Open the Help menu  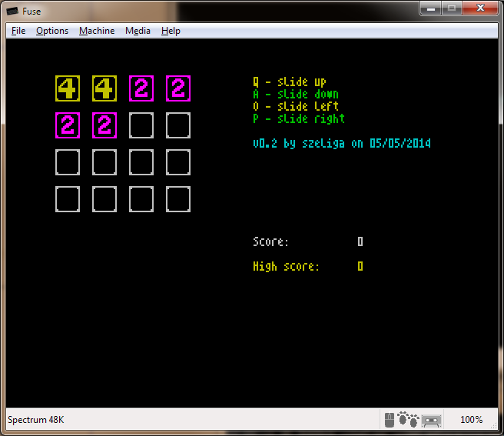pos(171,31)
